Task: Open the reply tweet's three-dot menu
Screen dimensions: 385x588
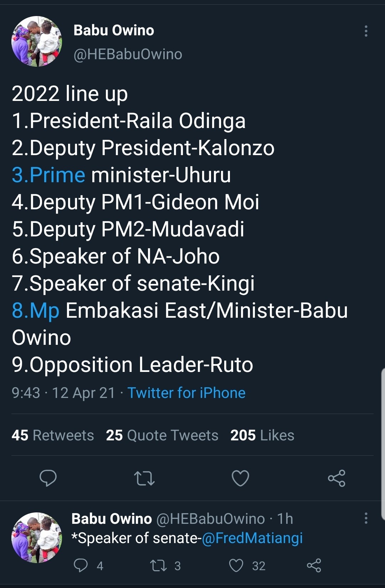Action: (366, 518)
